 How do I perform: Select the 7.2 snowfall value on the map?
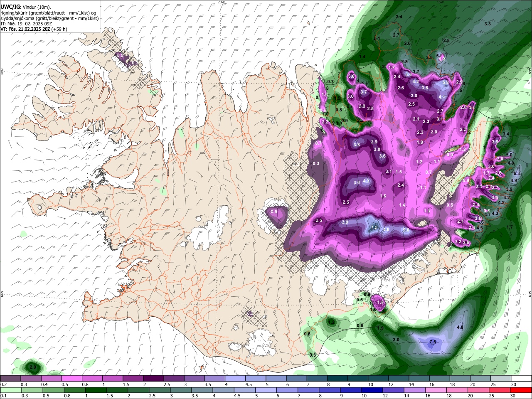point(374,227)
